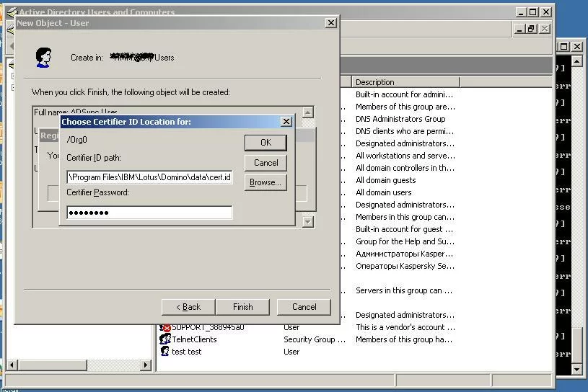588x392 pixels.
Task: Close the Choose Certifier ID Location dialog
Action: click(286, 122)
